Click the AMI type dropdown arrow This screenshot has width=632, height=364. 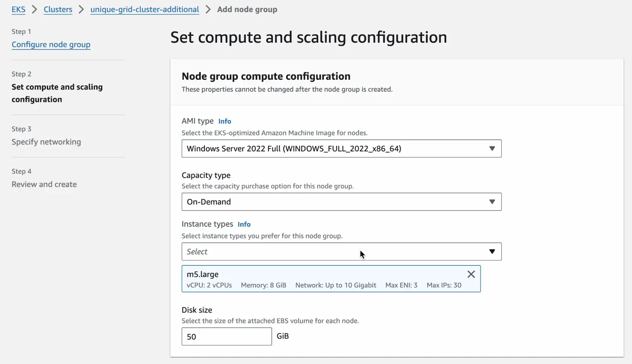click(x=492, y=149)
